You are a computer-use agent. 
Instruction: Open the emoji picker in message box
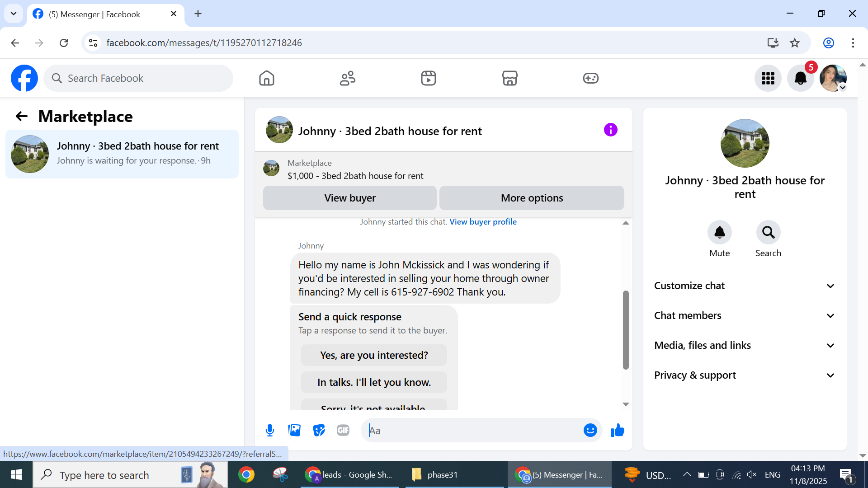pyautogui.click(x=590, y=430)
